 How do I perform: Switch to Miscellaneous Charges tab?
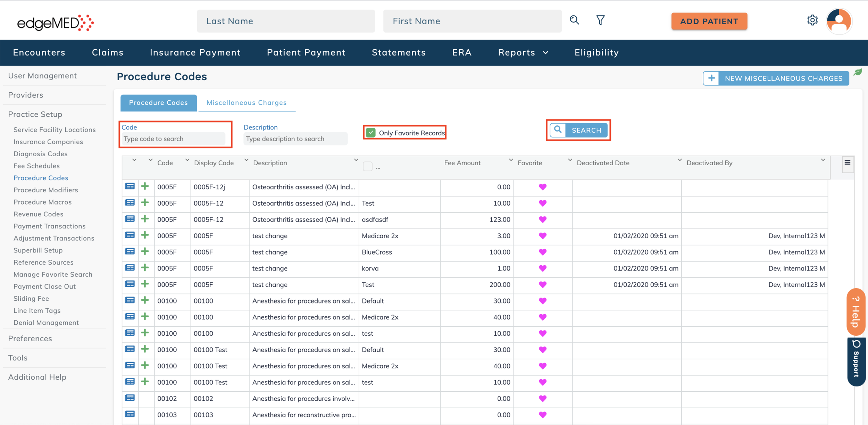click(247, 103)
